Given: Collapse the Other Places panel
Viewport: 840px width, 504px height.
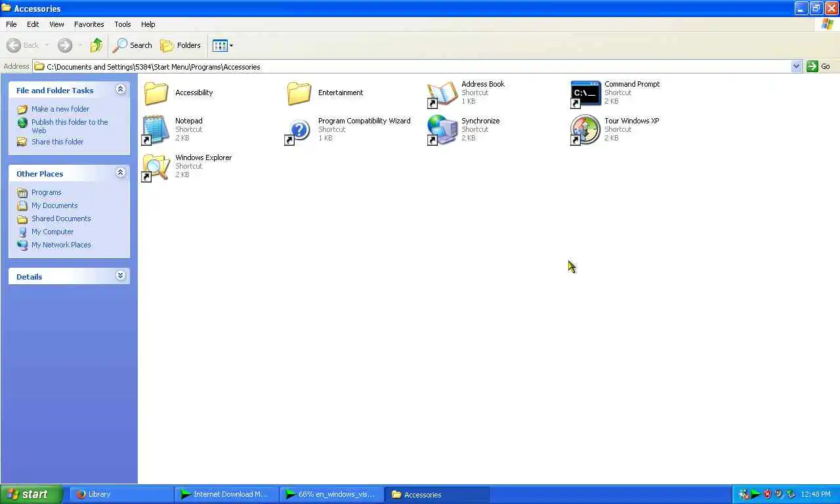Looking at the screenshot, I should click(x=120, y=173).
